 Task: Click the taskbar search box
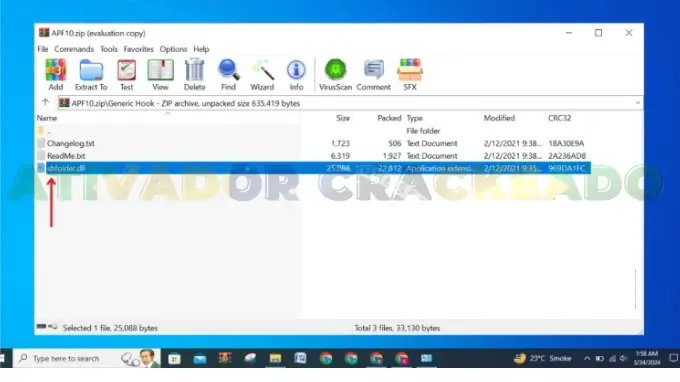click(86, 358)
